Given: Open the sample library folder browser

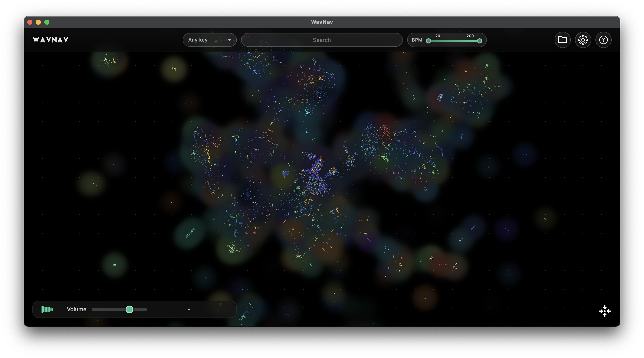Looking at the screenshot, I should (x=563, y=40).
